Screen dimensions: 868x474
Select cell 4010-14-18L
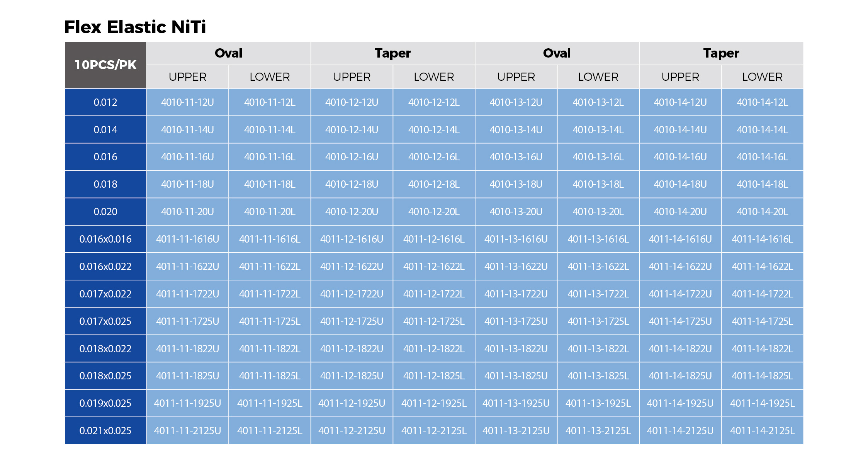click(x=762, y=184)
